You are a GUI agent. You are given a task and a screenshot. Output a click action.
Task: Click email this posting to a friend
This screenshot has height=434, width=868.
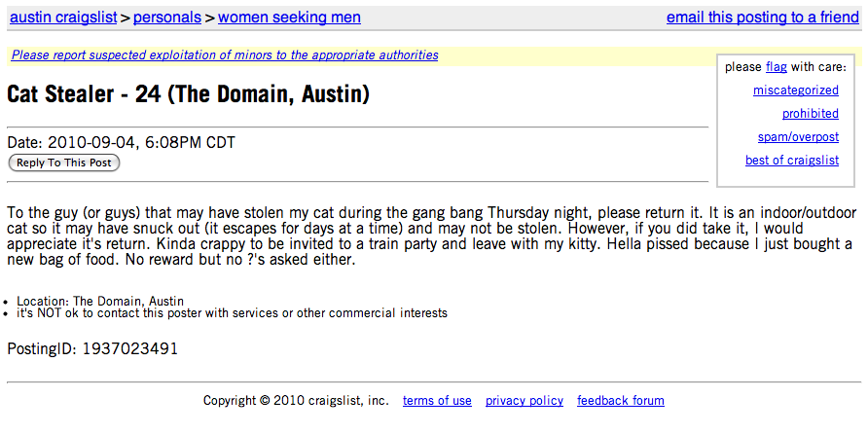763,18
